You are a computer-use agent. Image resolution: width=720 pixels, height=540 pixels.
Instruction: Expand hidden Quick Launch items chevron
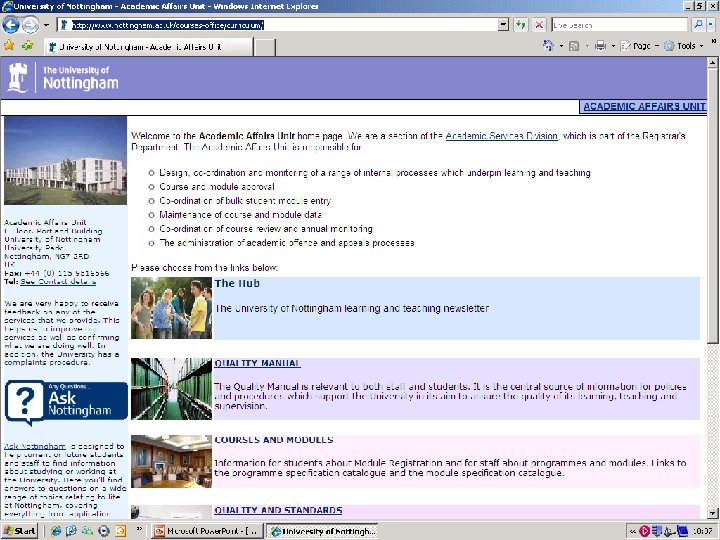[139, 529]
